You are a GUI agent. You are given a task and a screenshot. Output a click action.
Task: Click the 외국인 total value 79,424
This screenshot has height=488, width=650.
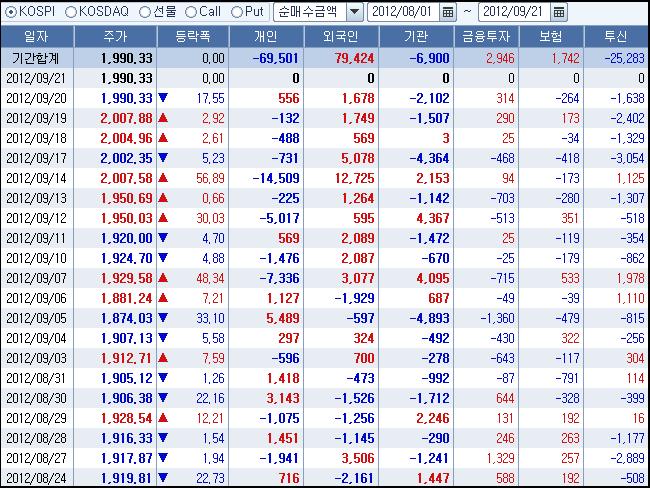354,58
